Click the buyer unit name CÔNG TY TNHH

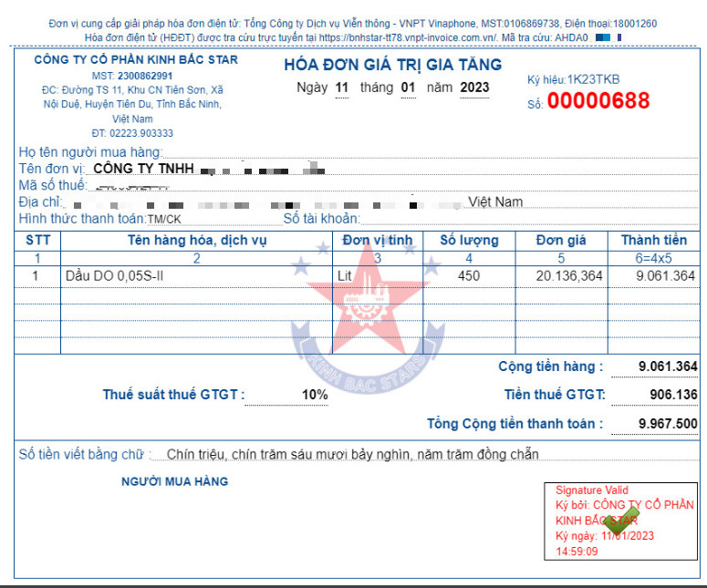click(x=143, y=168)
